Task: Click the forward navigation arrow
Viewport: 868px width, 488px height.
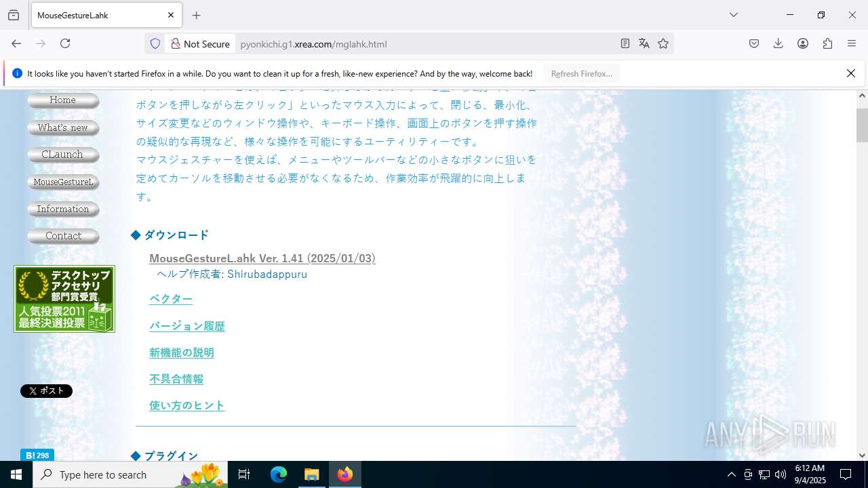Action: (41, 43)
